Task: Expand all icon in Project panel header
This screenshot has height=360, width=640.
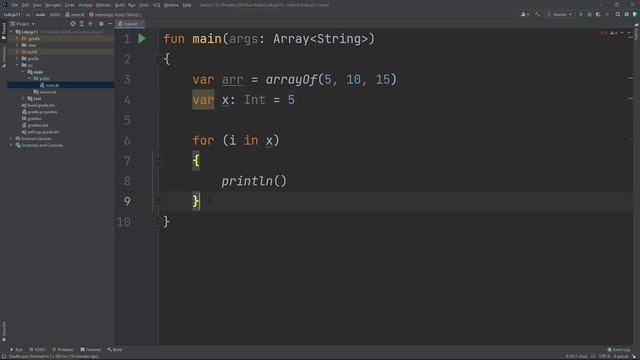Action: [82, 24]
